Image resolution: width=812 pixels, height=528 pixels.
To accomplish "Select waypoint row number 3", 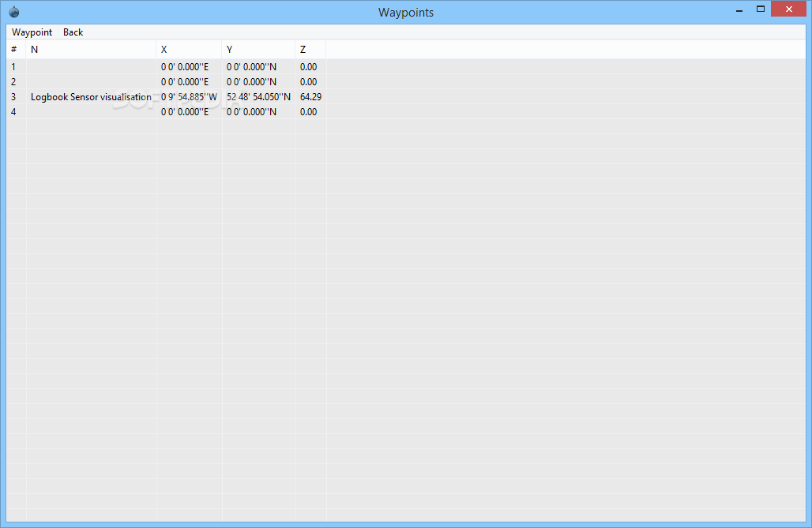I will 13,97.
